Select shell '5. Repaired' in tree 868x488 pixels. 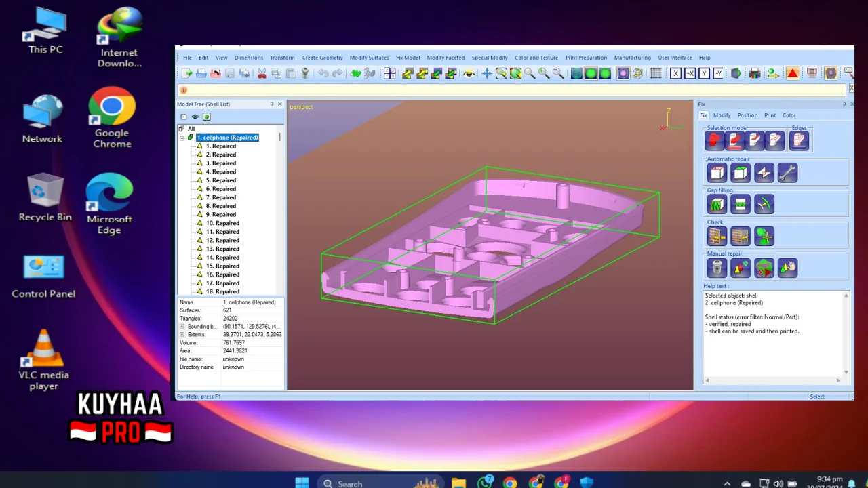(221, 180)
